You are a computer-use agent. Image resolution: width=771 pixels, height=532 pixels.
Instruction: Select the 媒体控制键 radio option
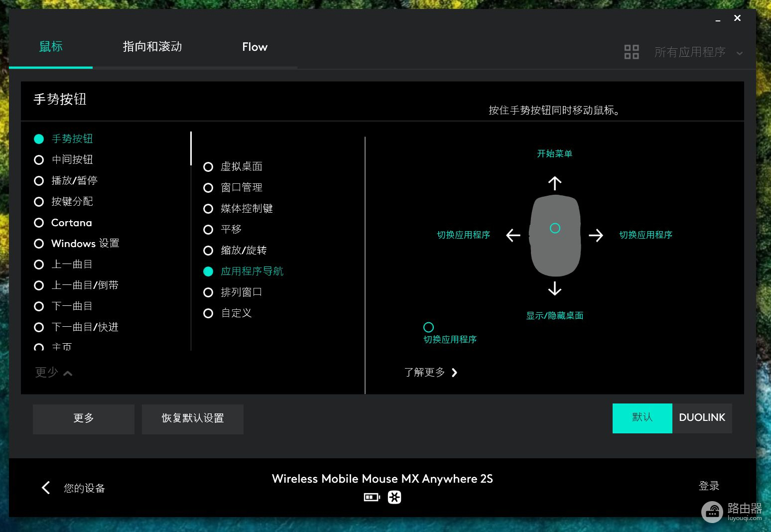coord(208,209)
